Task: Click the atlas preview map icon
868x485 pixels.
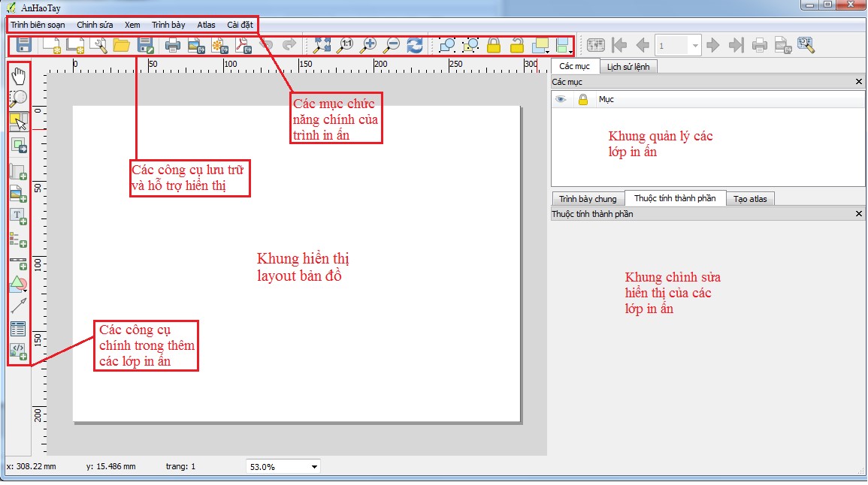Action: [x=596, y=45]
